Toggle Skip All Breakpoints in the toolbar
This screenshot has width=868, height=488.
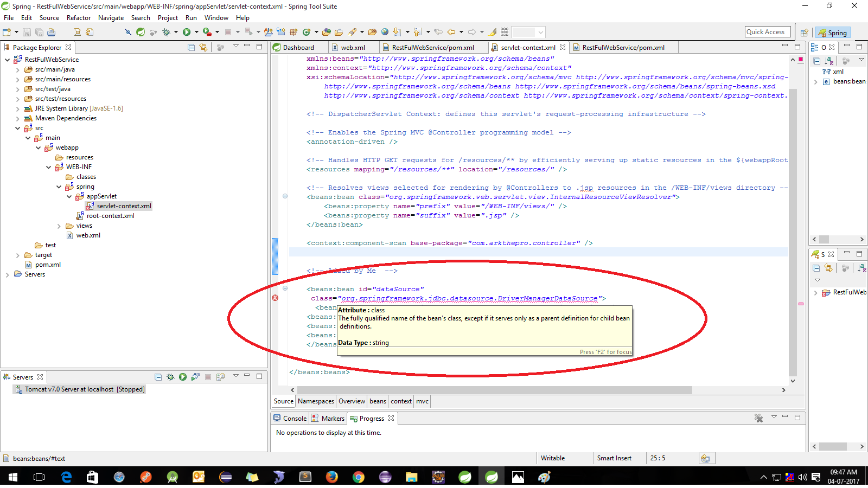point(128,32)
